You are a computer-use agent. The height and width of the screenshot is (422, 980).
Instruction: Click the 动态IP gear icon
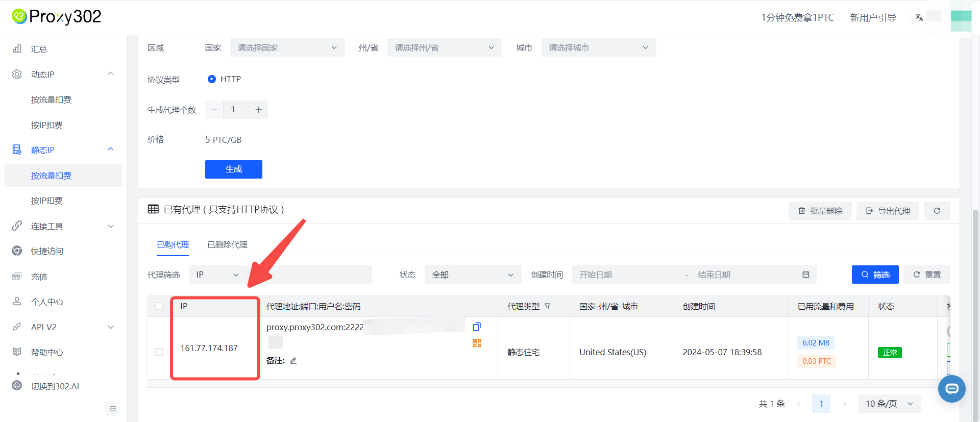pos(17,74)
